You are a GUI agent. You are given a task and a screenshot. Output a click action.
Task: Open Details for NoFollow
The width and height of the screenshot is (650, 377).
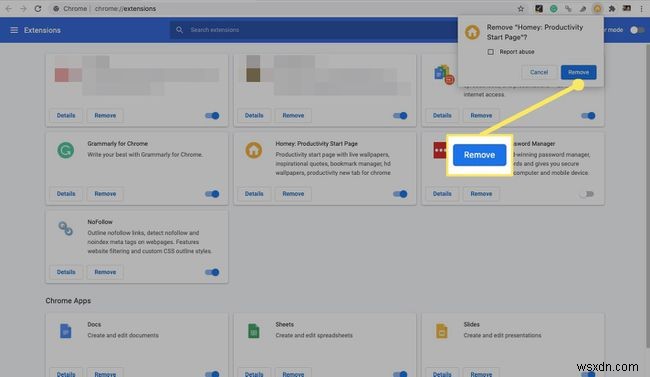66,272
